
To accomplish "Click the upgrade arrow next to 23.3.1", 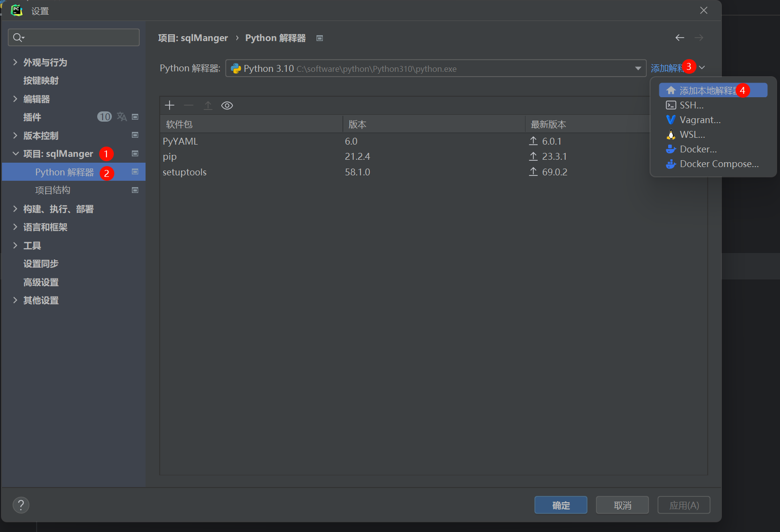I will coord(533,156).
